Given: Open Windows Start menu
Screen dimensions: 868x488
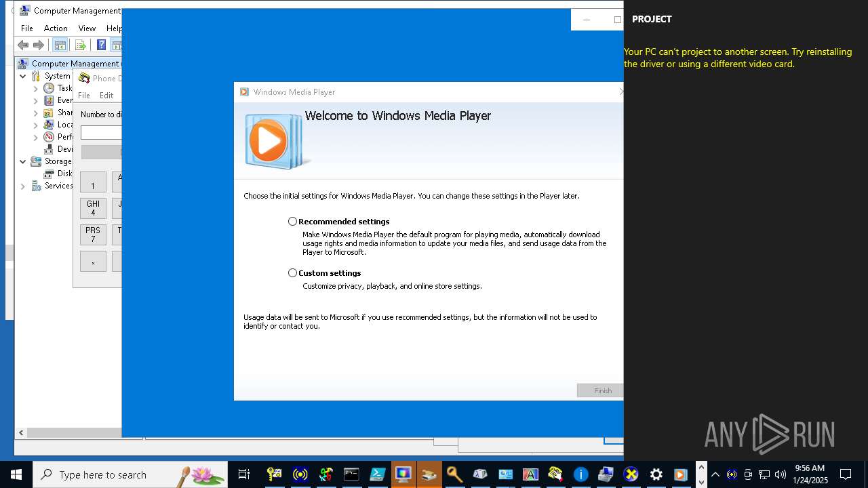Looking at the screenshot, I should click(16, 474).
